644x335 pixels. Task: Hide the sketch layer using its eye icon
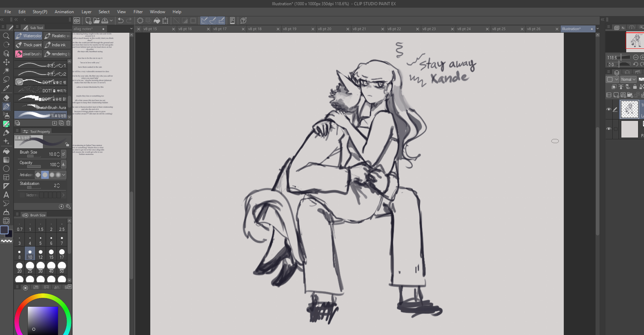click(x=609, y=109)
